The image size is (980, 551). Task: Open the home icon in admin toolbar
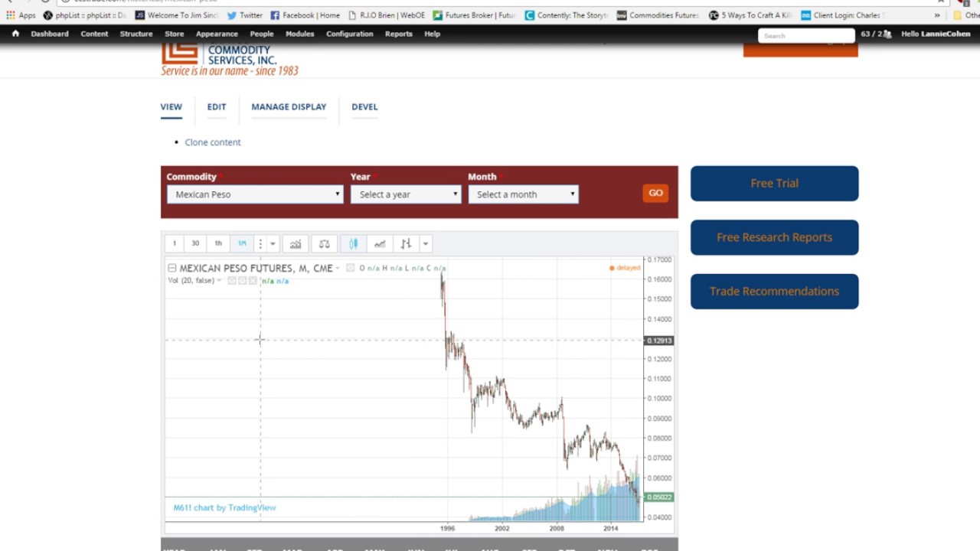pos(15,34)
